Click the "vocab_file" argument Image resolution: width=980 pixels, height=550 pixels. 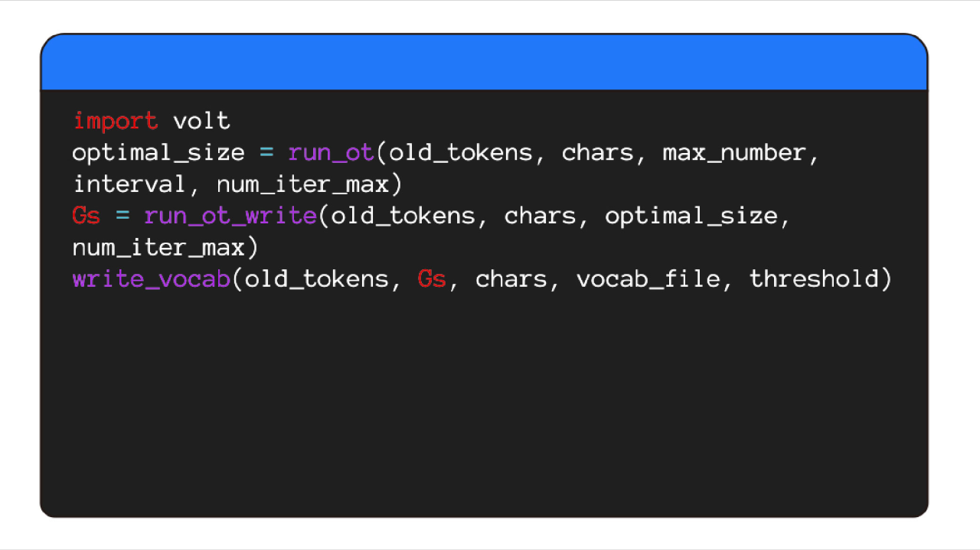[x=648, y=278]
